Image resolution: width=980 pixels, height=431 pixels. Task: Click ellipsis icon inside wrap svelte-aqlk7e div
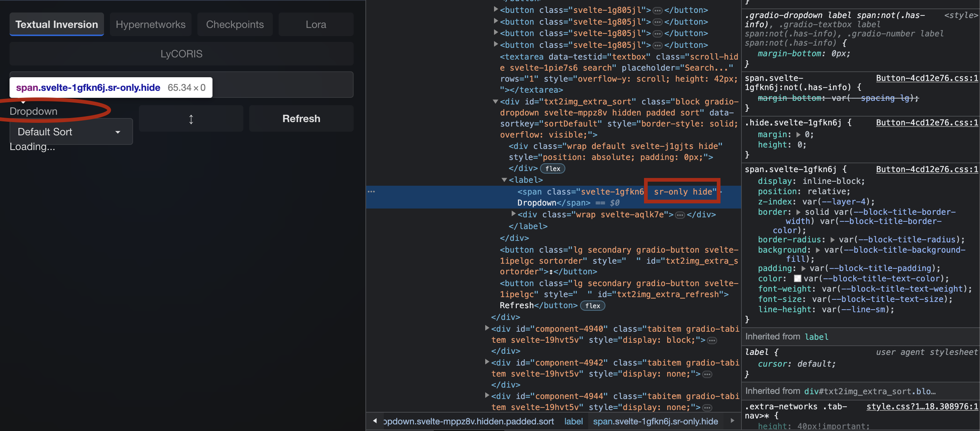pos(680,214)
